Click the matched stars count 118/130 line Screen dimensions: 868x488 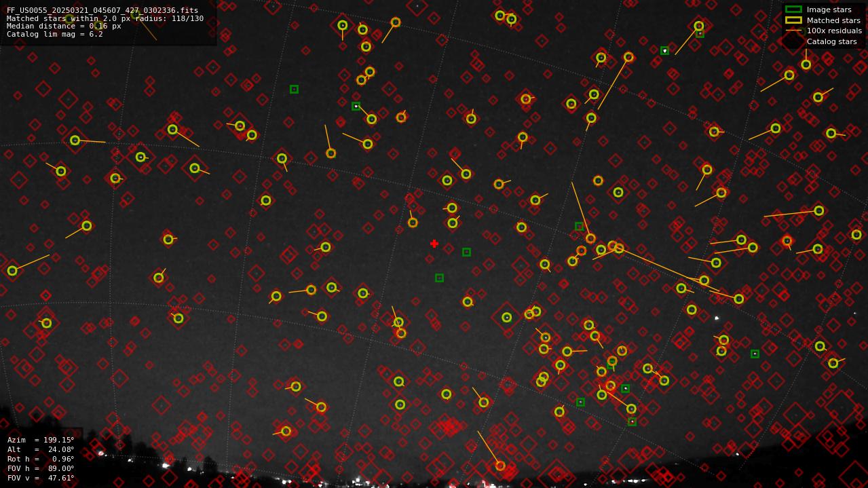105,18
